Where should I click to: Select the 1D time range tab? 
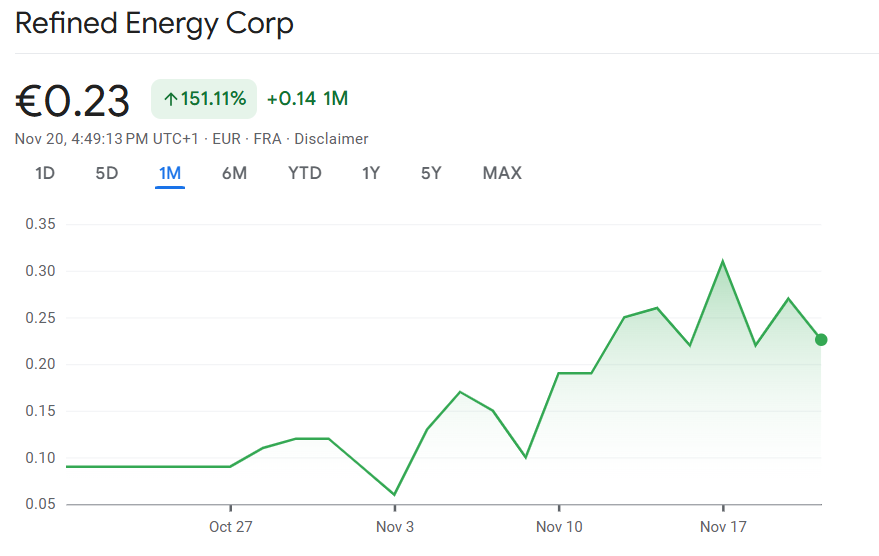(45, 173)
